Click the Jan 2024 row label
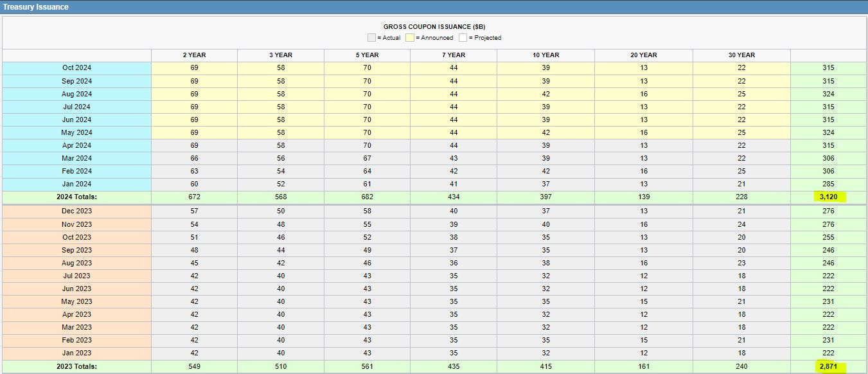 (x=77, y=184)
